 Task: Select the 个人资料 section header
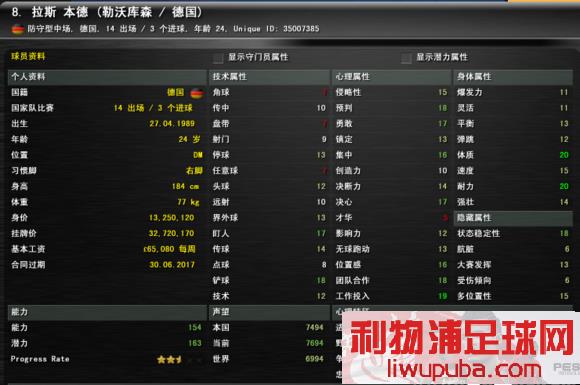click(107, 77)
